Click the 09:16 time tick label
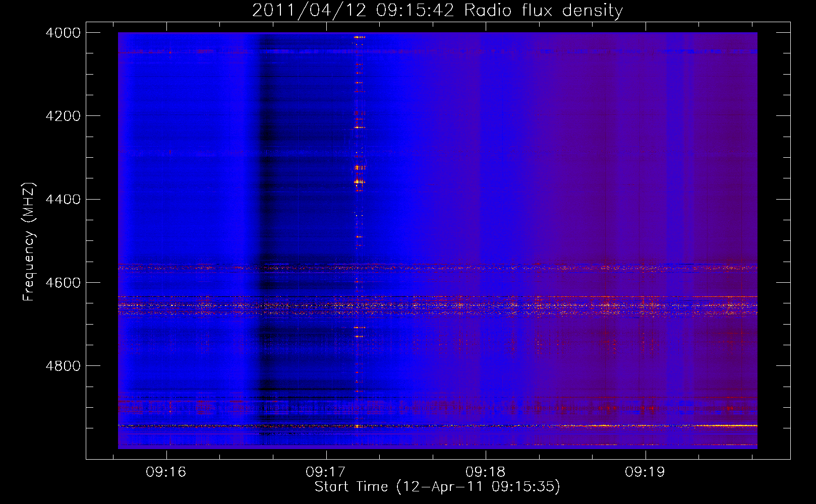This screenshot has height=504, width=816. point(166,472)
